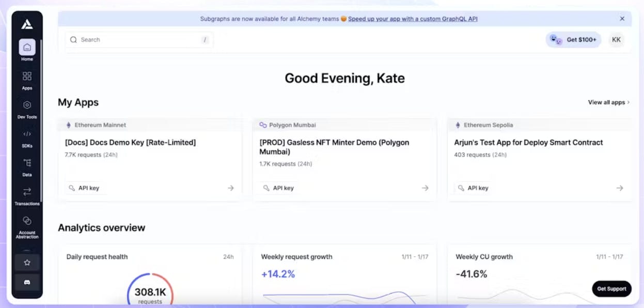Open the SDKs sidebar section

point(27,138)
